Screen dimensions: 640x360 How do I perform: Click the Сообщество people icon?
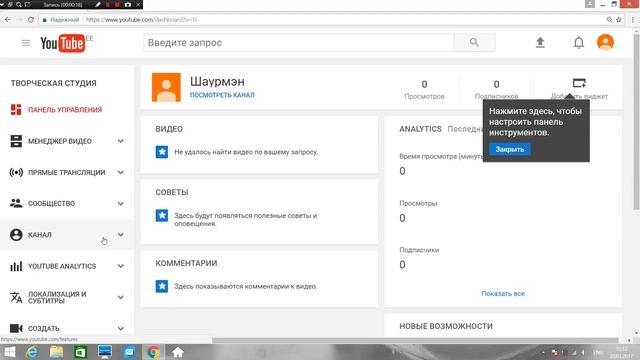(16, 203)
